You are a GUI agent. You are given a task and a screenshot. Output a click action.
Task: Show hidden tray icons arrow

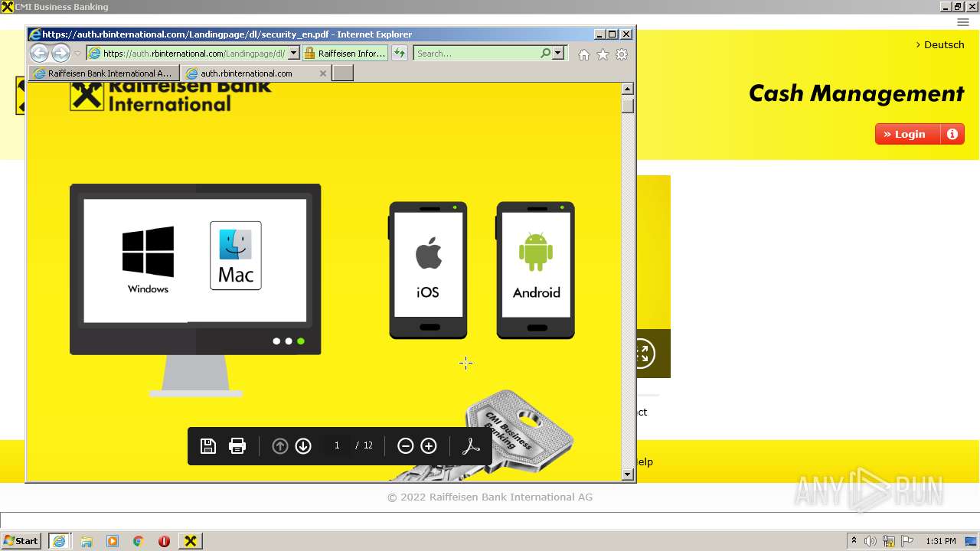pos(854,541)
